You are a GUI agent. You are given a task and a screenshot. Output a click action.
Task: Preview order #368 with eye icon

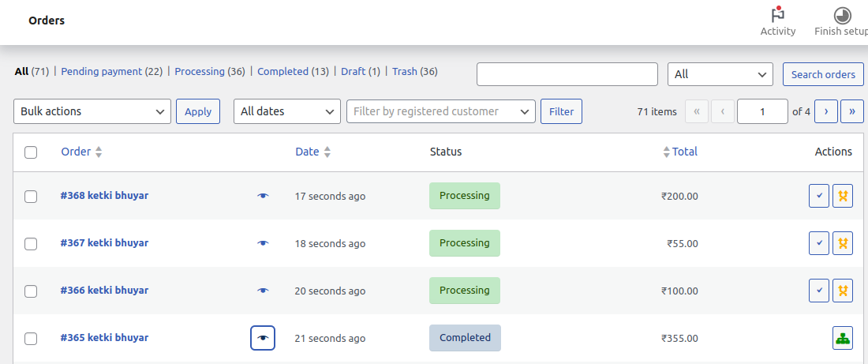click(x=263, y=196)
